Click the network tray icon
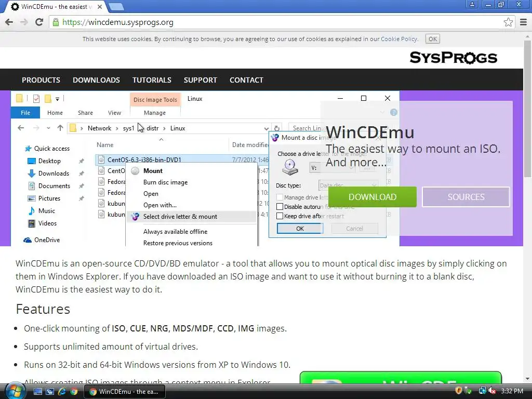This screenshot has height=399, width=532. 482,391
